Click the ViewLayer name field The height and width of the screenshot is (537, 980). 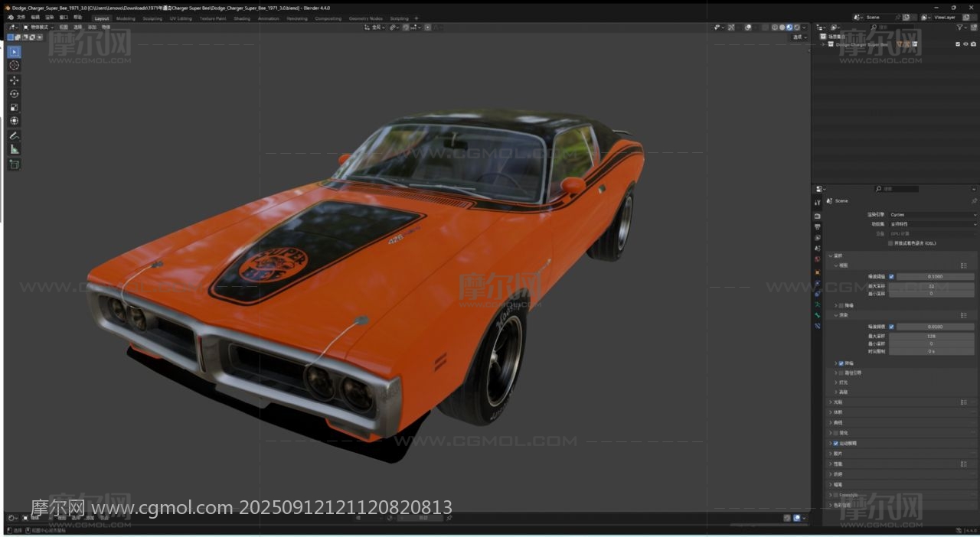tap(946, 17)
